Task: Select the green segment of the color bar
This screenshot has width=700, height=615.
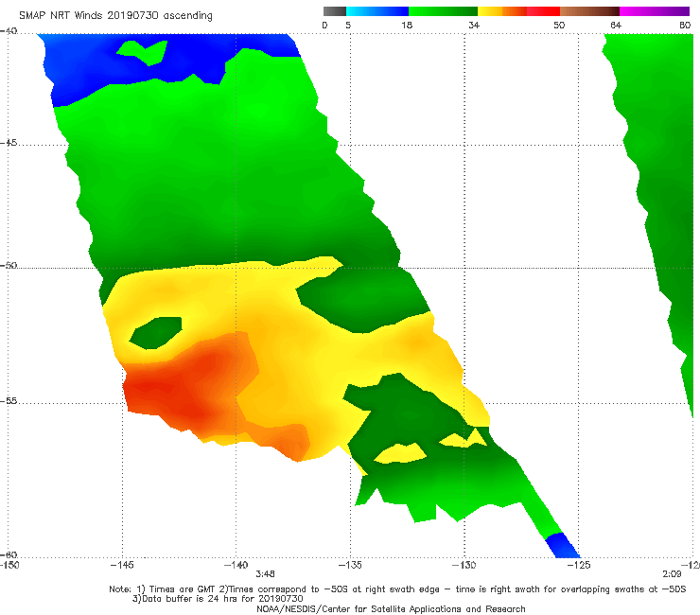Action: click(x=443, y=11)
